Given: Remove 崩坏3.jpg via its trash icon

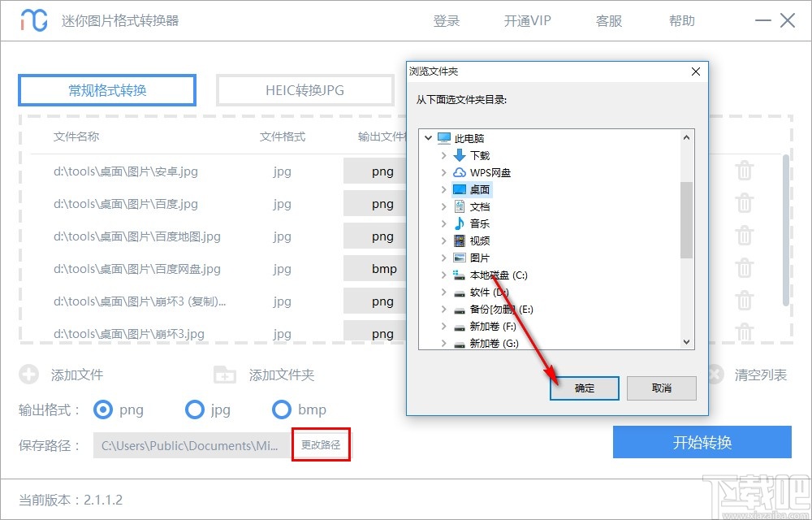Looking at the screenshot, I should pos(745,333).
